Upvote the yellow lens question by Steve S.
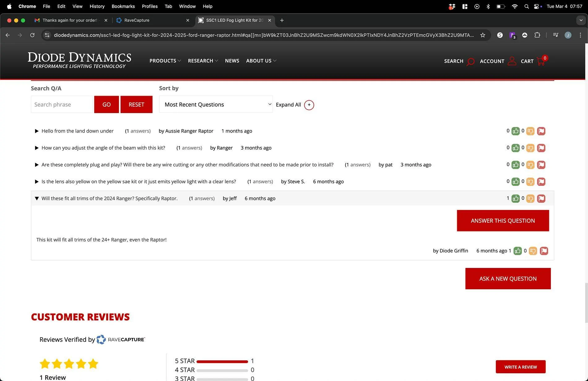Viewport: 588px width, 381px height. pos(515,182)
